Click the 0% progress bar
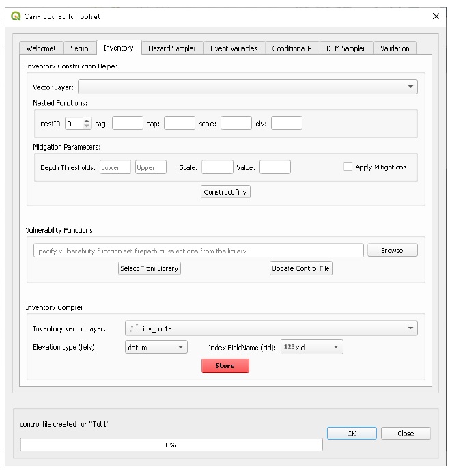This screenshot has width=452, height=476. (x=171, y=445)
